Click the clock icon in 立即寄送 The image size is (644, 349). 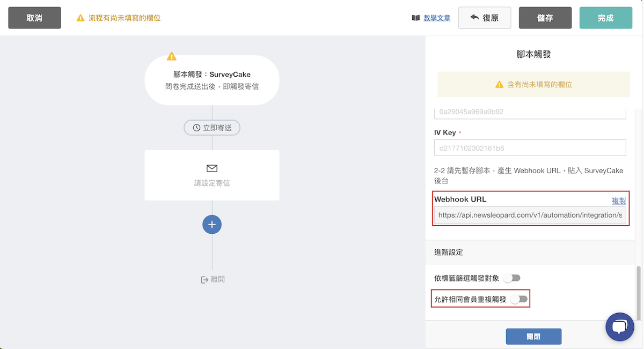click(x=197, y=128)
